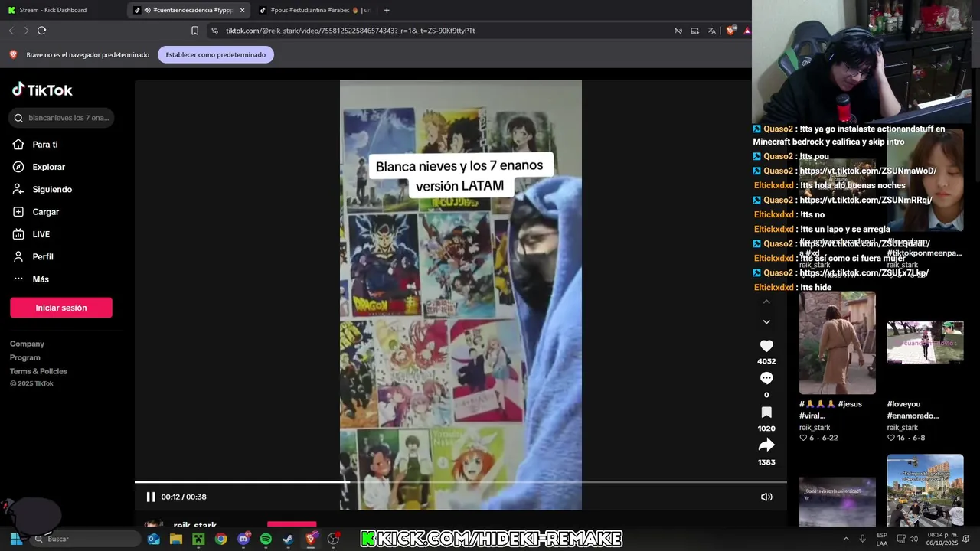The image size is (980, 551).
Task: Open a new browser tab
Action: coord(387,10)
